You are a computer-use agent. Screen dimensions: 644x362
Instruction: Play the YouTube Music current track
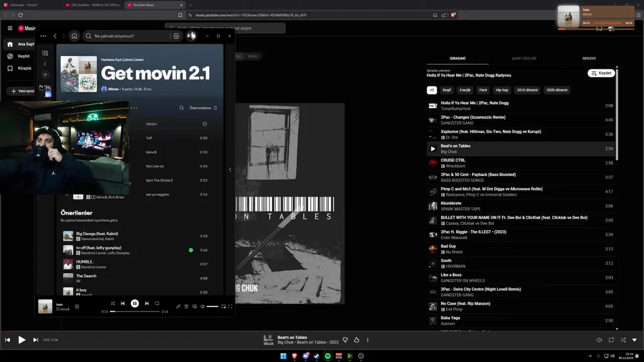tap(22, 340)
